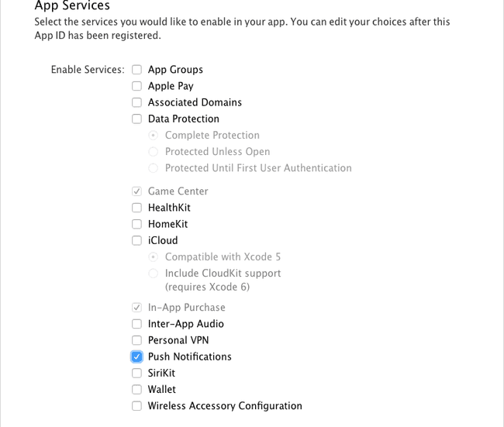Viewport: 504px width, 427px height.
Task: Enable the HealthKit checkbox
Action: point(136,208)
